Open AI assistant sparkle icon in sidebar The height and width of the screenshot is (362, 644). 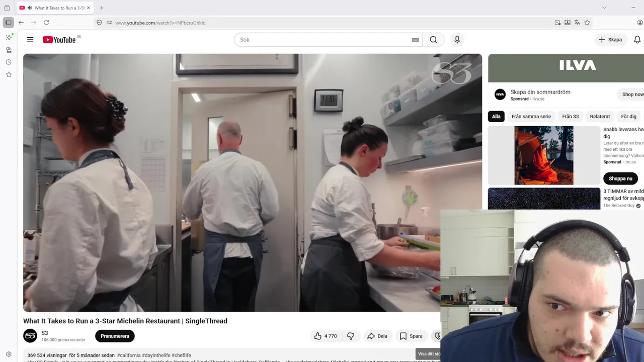pos(9,37)
